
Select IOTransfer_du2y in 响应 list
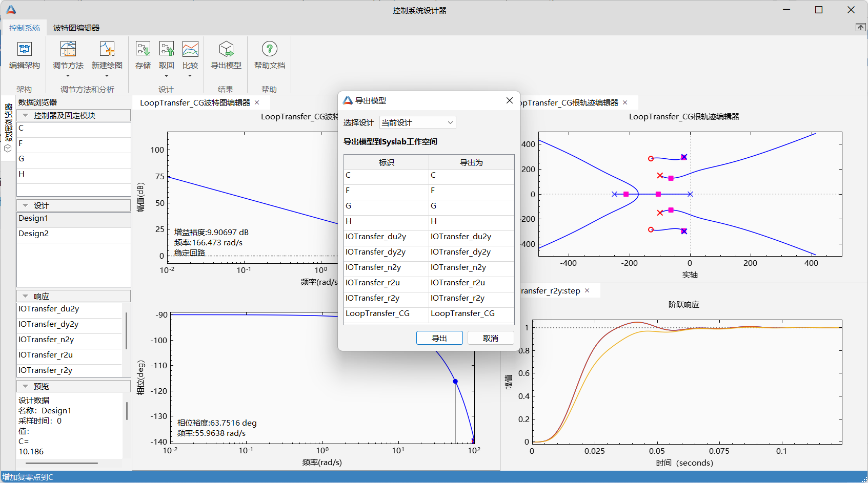(70, 310)
